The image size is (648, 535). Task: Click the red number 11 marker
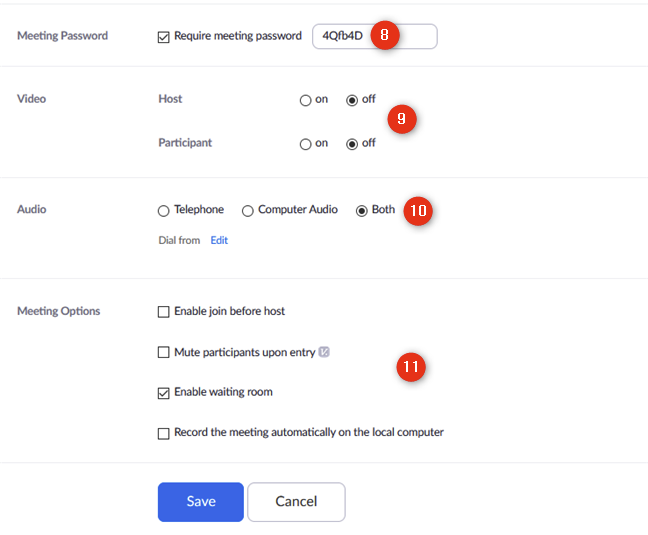coord(411,367)
